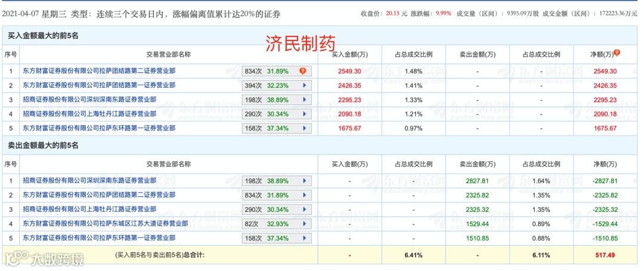The height and width of the screenshot is (271, 644).
Task: Expand 158次 37.34% arrow in buy table
Action: (304, 128)
